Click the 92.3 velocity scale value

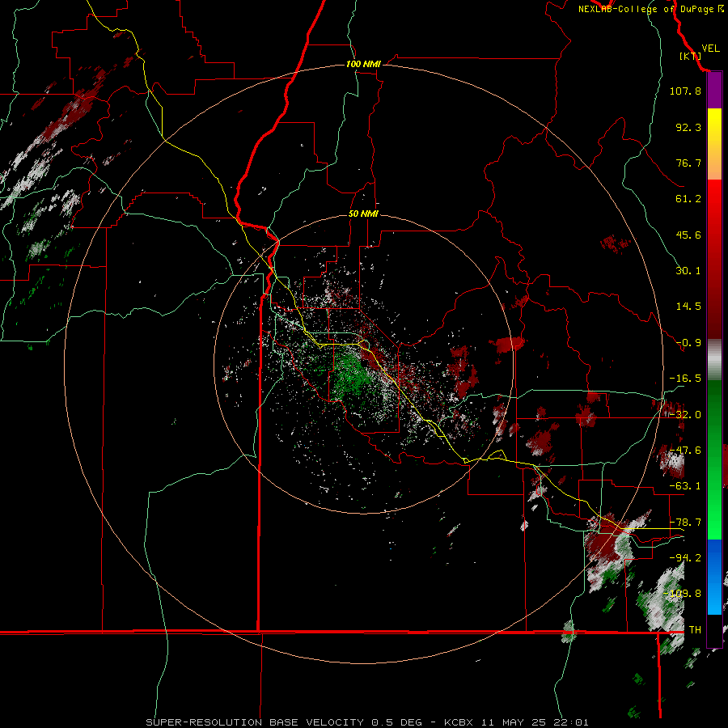click(x=688, y=127)
